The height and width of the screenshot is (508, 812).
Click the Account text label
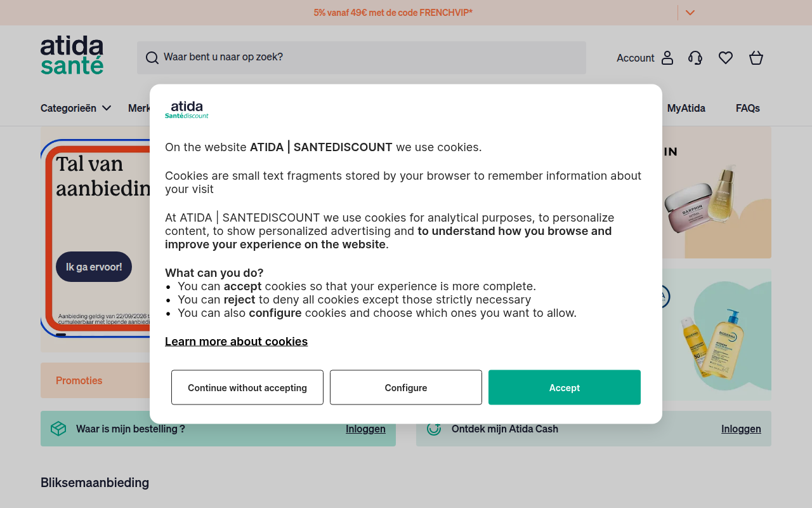pos(635,58)
